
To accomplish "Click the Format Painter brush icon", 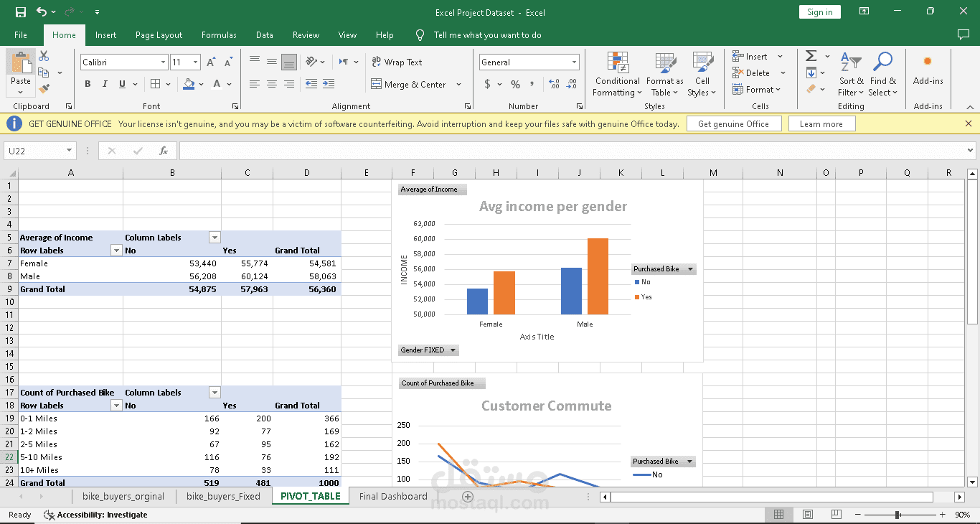I will (44, 89).
